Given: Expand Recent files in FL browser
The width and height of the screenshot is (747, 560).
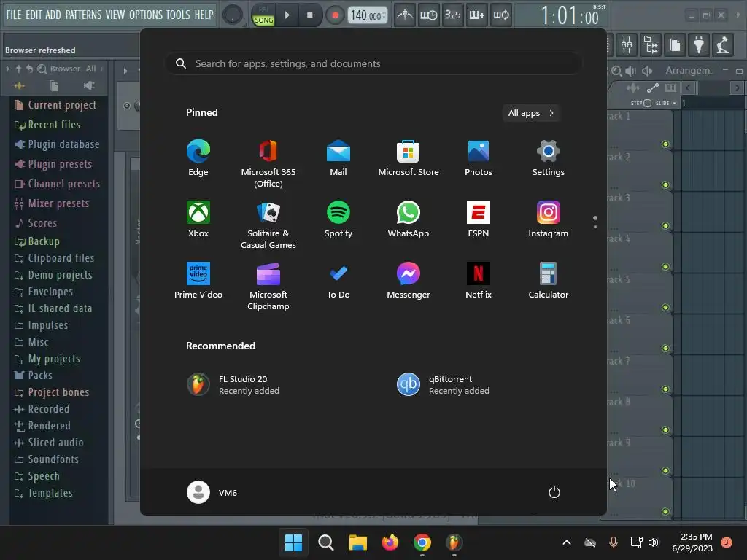Looking at the screenshot, I should tap(54, 125).
